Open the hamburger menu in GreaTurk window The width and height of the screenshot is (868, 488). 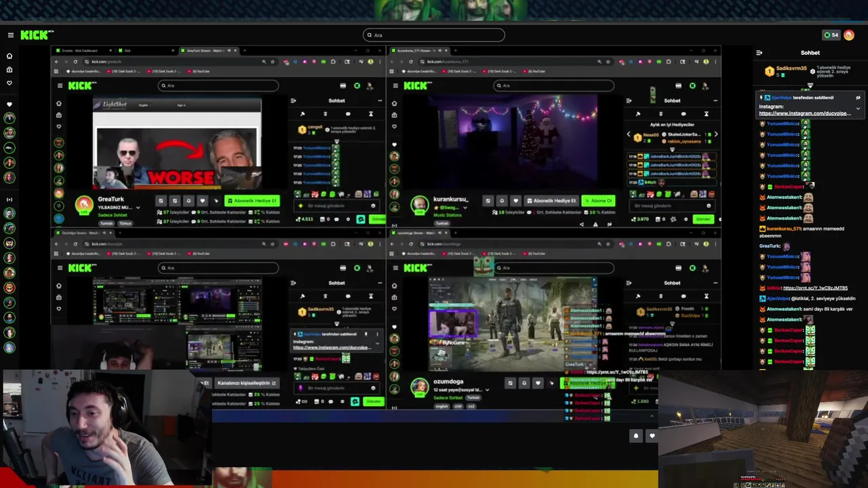60,85
